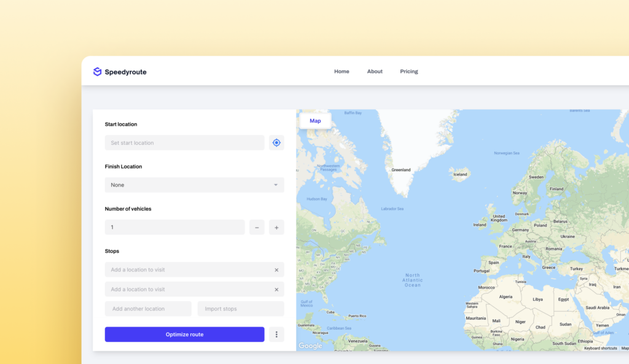Screen dimensions: 629x364
Task: Open the Pricing page from the navbar
Action: point(409,71)
